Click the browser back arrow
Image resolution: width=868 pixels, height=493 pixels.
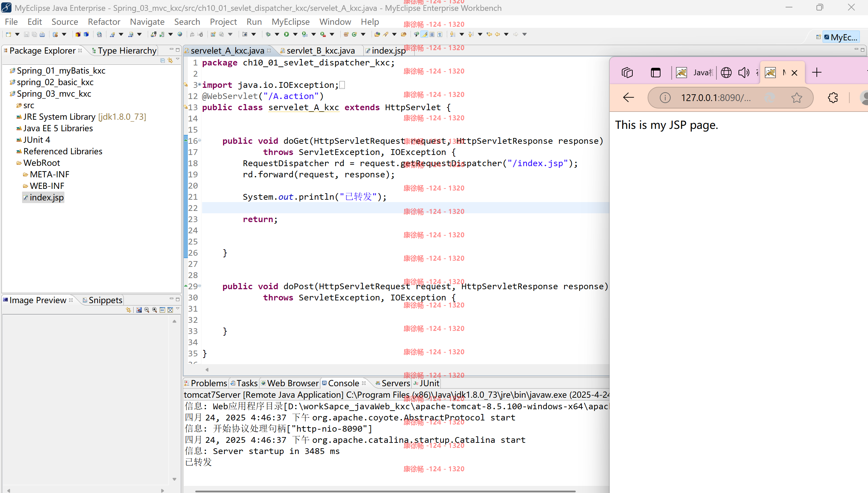[629, 98]
